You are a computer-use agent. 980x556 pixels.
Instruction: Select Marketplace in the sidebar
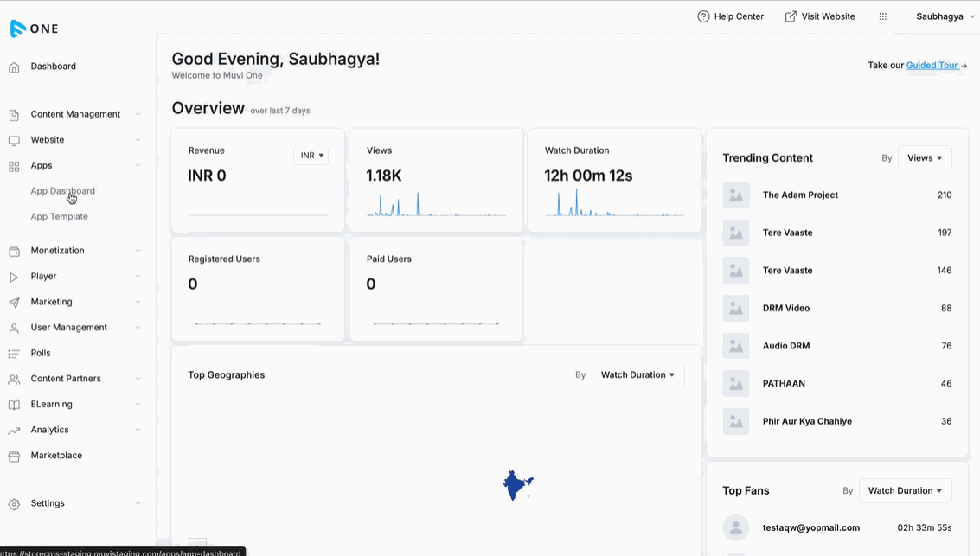(56, 456)
